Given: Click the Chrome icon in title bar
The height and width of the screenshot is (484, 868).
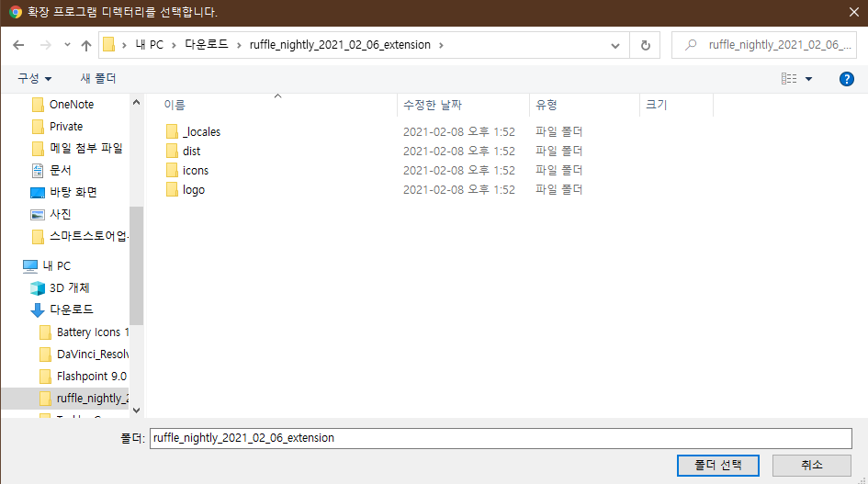Looking at the screenshot, I should 16,12.
